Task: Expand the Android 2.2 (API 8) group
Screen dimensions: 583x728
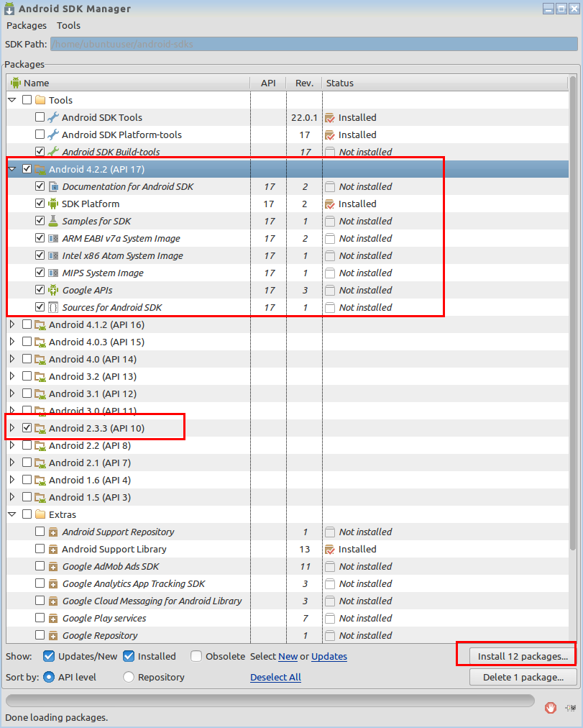Action: pos(12,445)
